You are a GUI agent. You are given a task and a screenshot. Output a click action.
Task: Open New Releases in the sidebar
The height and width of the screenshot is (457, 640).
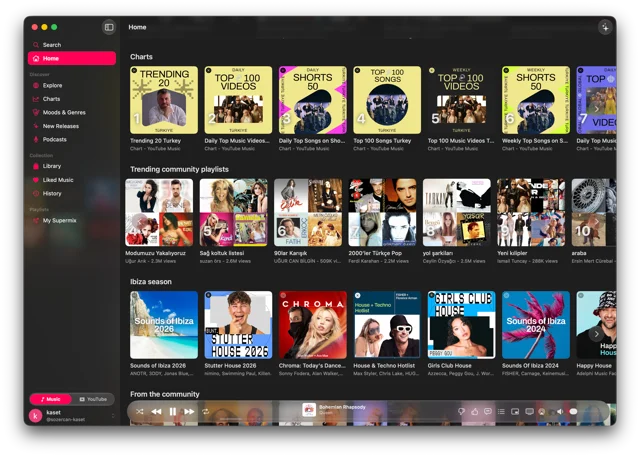click(72, 126)
